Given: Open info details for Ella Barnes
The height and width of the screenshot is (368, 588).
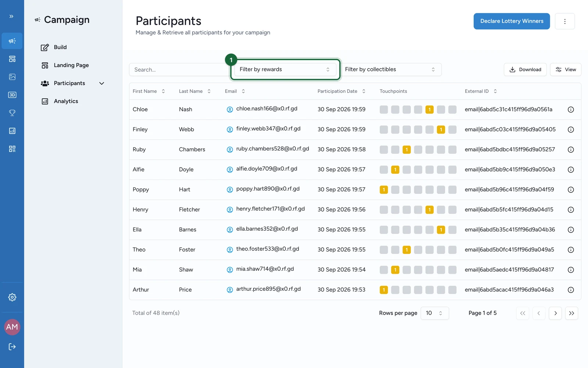Looking at the screenshot, I should 571,230.
